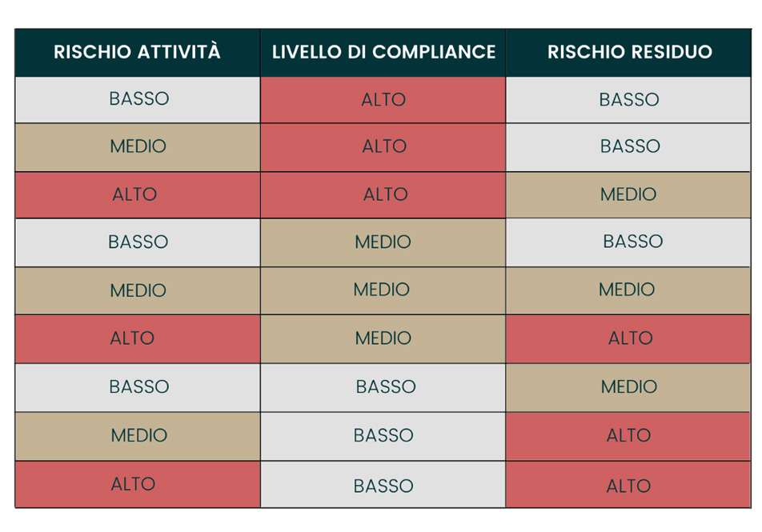762x532 pixels.
Task: Select eighth-row MEDIO cell under Rischio Attività
Action: (x=138, y=436)
